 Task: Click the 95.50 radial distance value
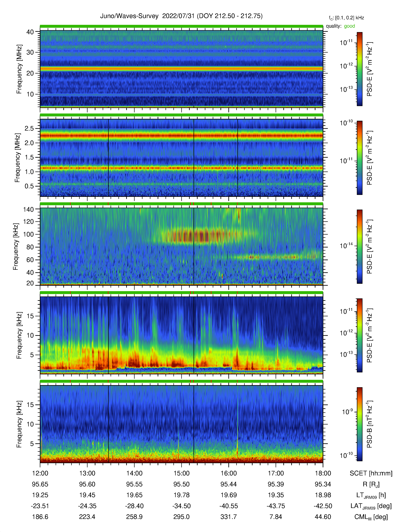[x=181, y=484]
